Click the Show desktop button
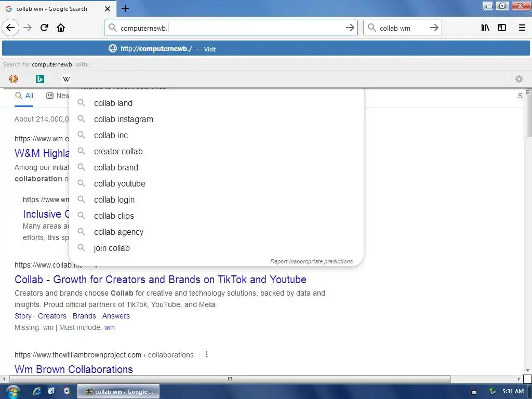The width and height of the screenshot is (532, 399). 530,392
